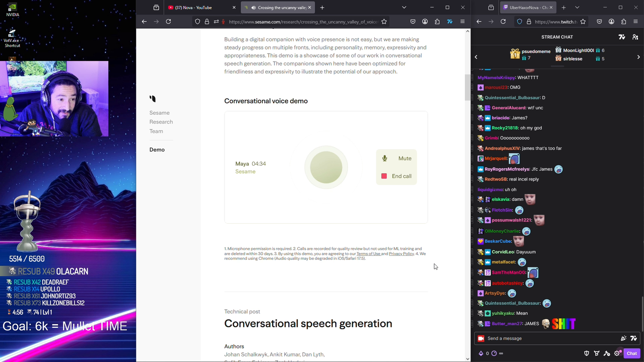Open a new tab in the Twitch window

(x=563, y=8)
